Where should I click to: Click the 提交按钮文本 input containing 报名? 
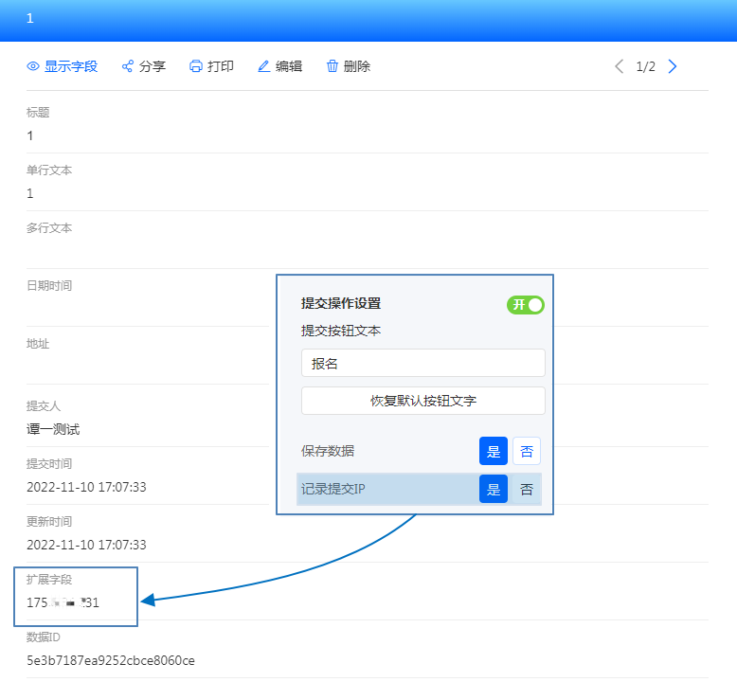422,363
